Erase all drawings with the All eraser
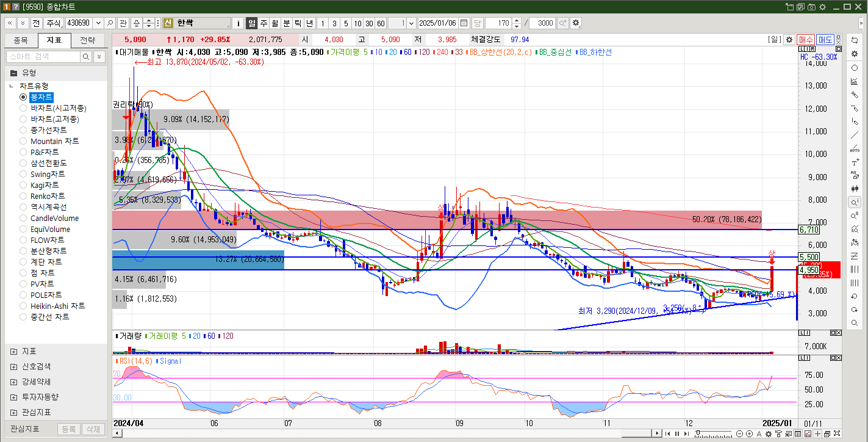Image resolution: width=868 pixels, height=442 pixels. [x=855, y=175]
